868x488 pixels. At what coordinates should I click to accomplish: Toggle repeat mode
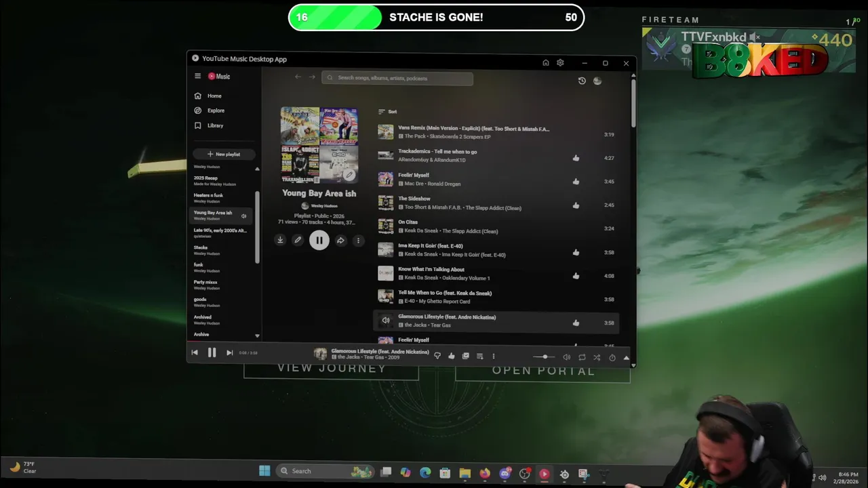(x=582, y=357)
